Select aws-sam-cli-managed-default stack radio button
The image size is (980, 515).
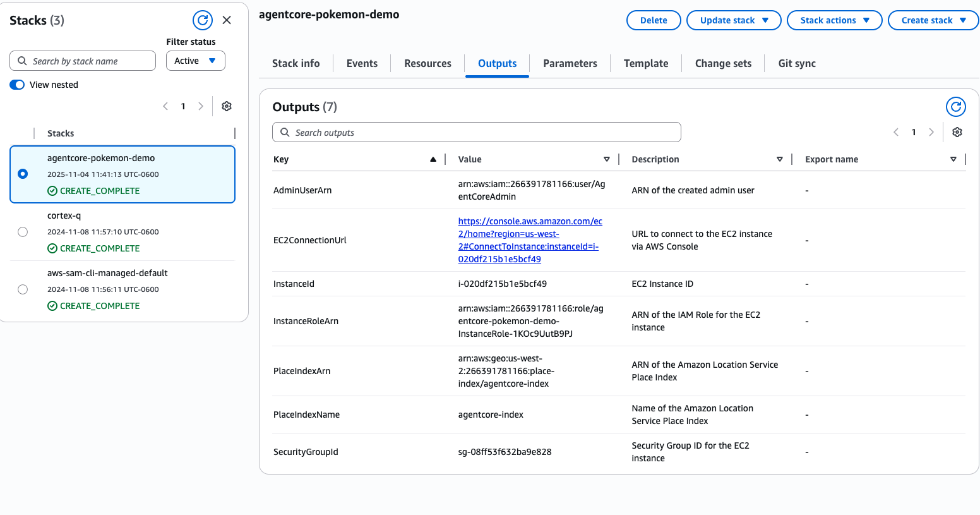(23, 289)
